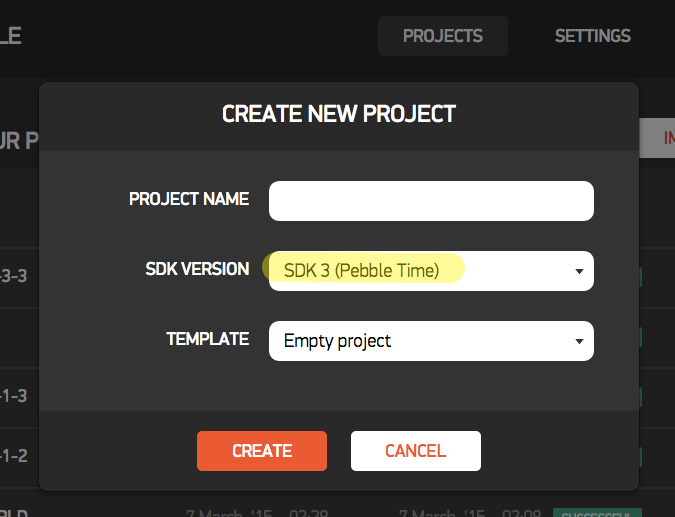This screenshot has height=517, width=675.
Task: Click the green Successful status badge
Action: coord(595,512)
